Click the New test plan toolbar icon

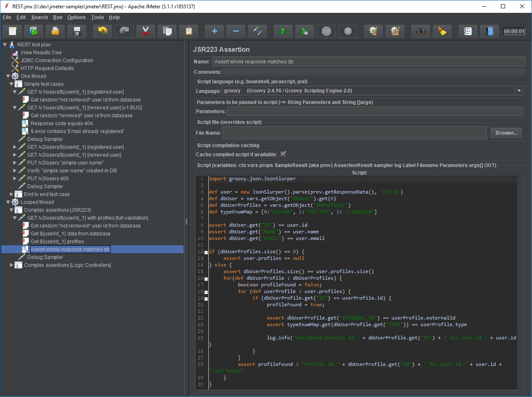[x=12, y=31]
